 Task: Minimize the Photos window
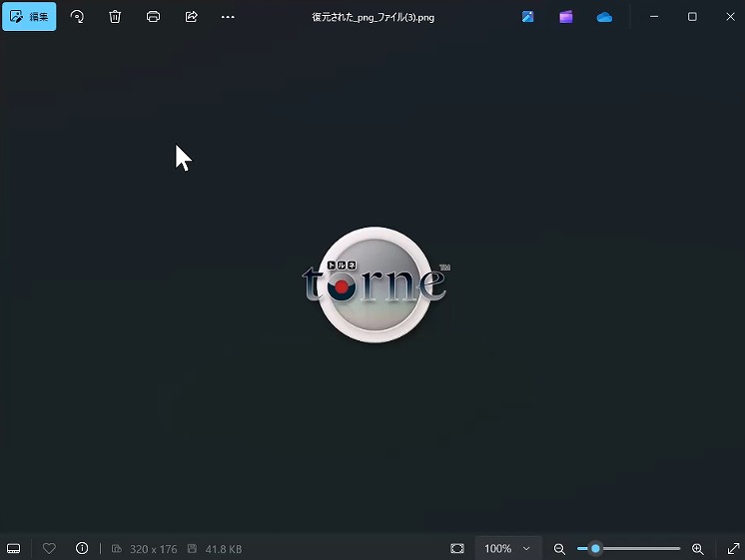(654, 17)
